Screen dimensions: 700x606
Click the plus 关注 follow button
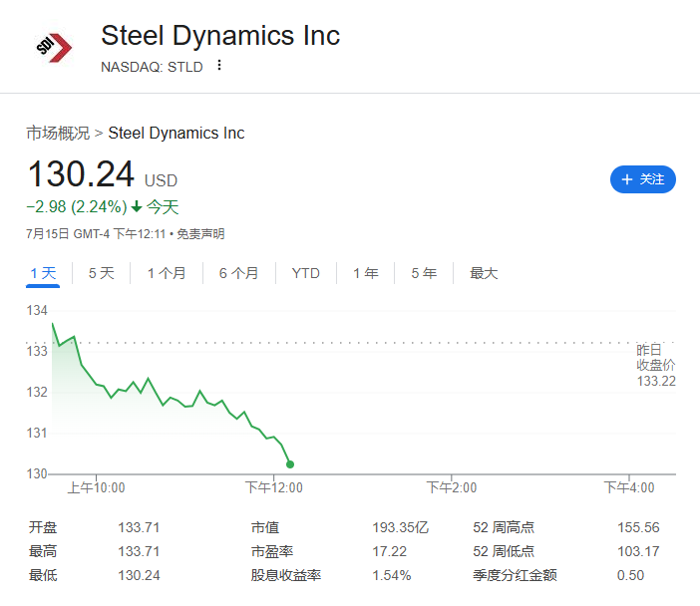(x=643, y=179)
